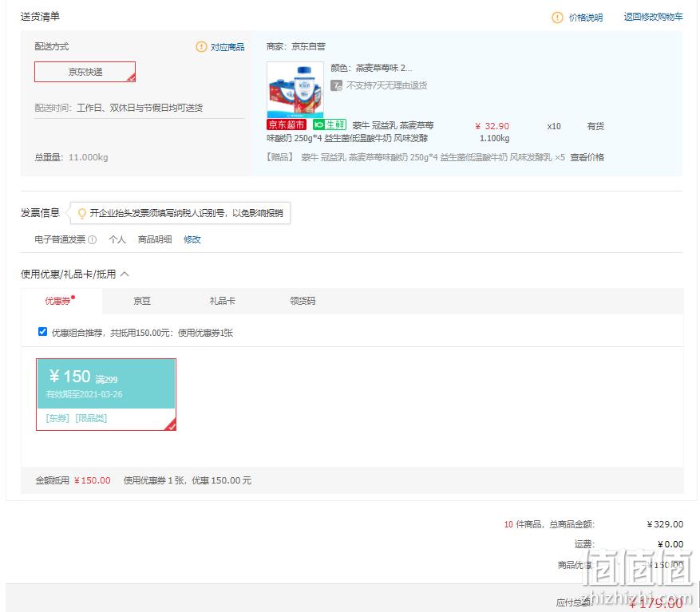The image size is (700, 612).
Task: Click 有效期至2021-03-26 on coupon
Action: [x=84, y=394]
